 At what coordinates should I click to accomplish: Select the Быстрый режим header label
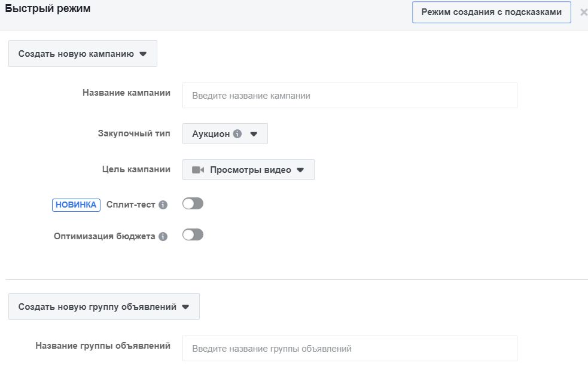point(48,9)
